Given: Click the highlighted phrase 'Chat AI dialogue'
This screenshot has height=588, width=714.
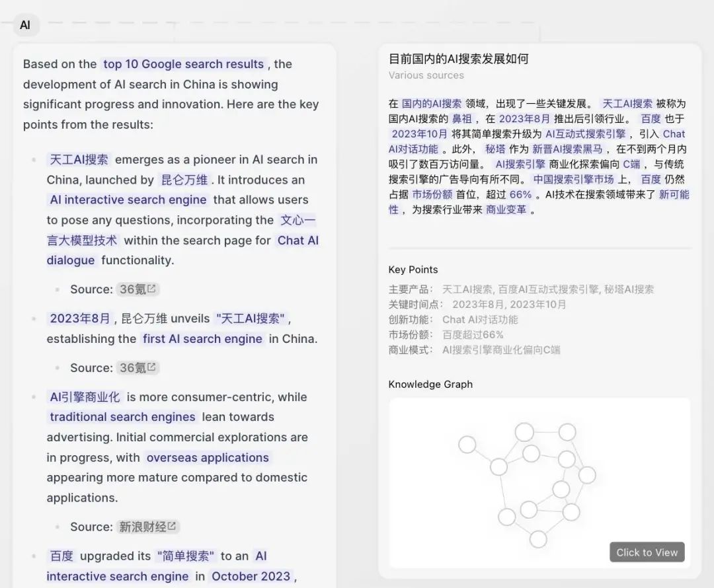Looking at the screenshot, I should (182, 250).
